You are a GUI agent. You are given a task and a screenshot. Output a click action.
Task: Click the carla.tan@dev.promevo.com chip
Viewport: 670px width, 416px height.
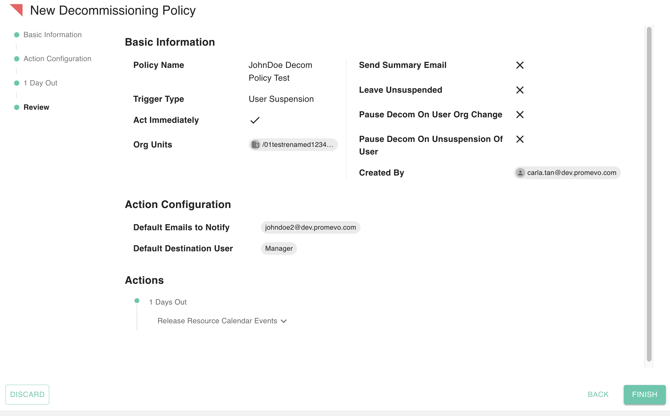tap(567, 173)
